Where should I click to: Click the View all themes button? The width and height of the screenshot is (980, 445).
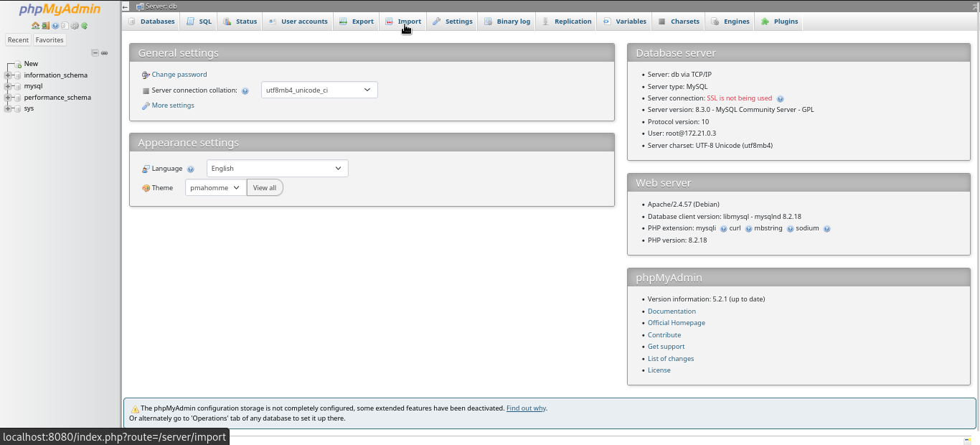click(x=265, y=188)
